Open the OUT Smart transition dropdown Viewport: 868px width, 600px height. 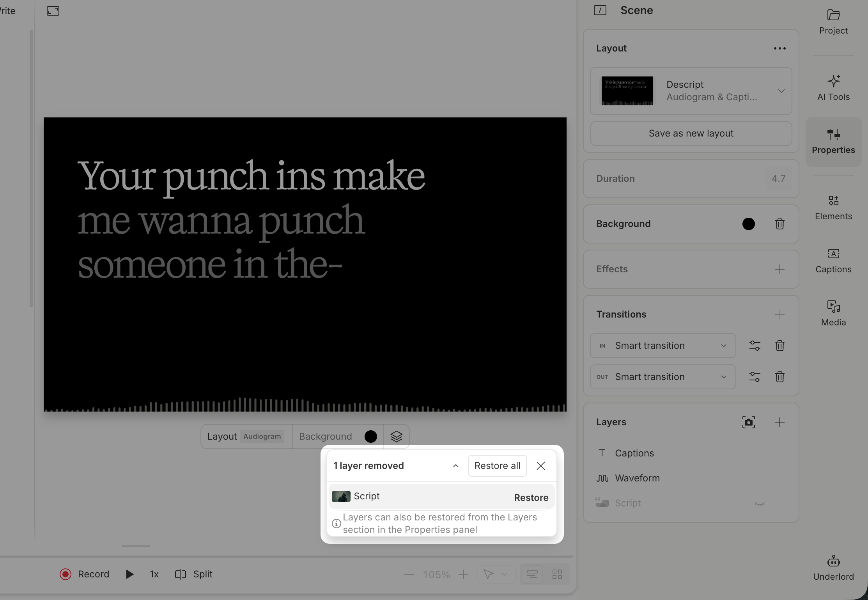click(x=724, y=376)
